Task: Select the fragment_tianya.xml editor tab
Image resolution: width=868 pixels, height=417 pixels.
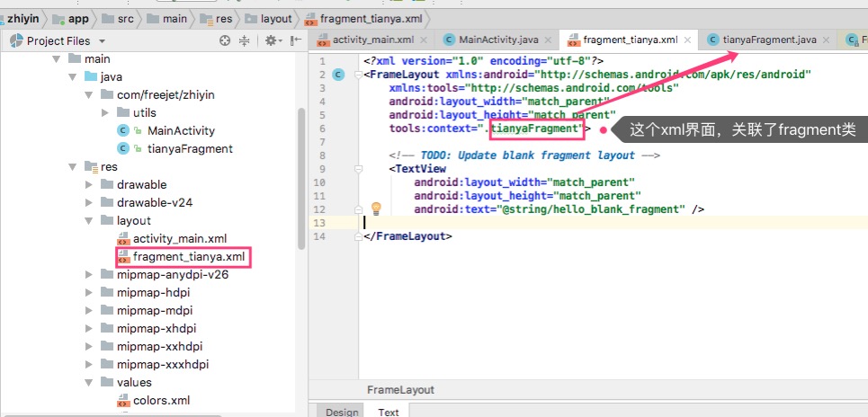Action: (x=631, y=40)
